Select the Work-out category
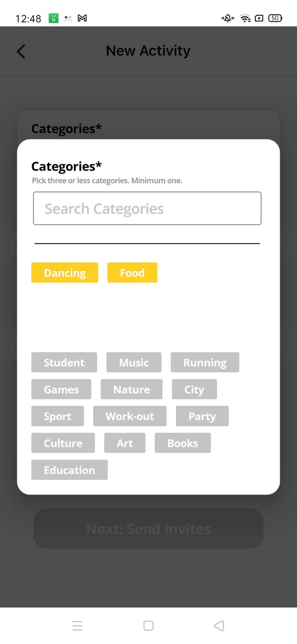The height and width of the screenshot is (644, 297). click(x=130, y=416)
